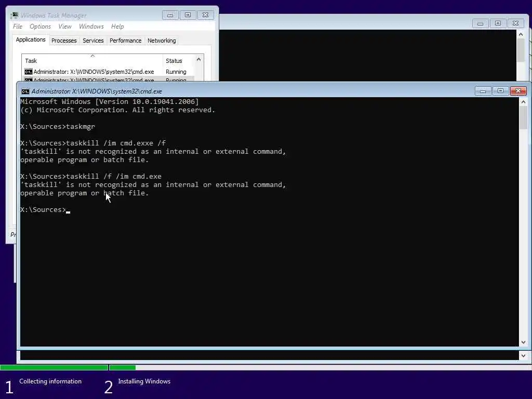Open the File menu in Task Manager
Image resolution: width=532 pixels, height=399 pixels.
tap(18, 26)
